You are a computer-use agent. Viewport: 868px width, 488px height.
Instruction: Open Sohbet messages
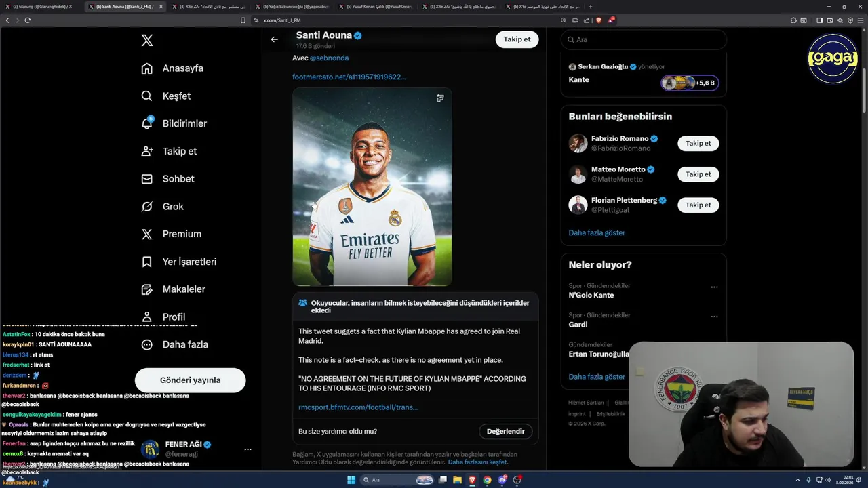click(167, 179)
